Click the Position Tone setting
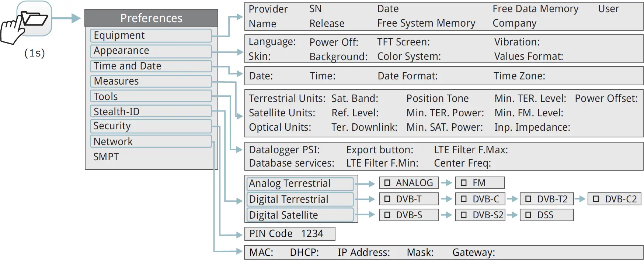 coord(438,99)
